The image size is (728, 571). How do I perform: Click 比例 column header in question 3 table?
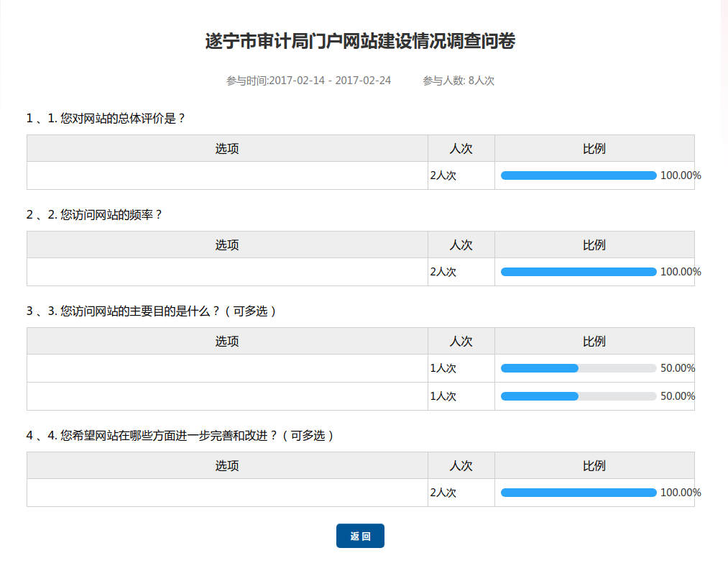coord(594,341)
